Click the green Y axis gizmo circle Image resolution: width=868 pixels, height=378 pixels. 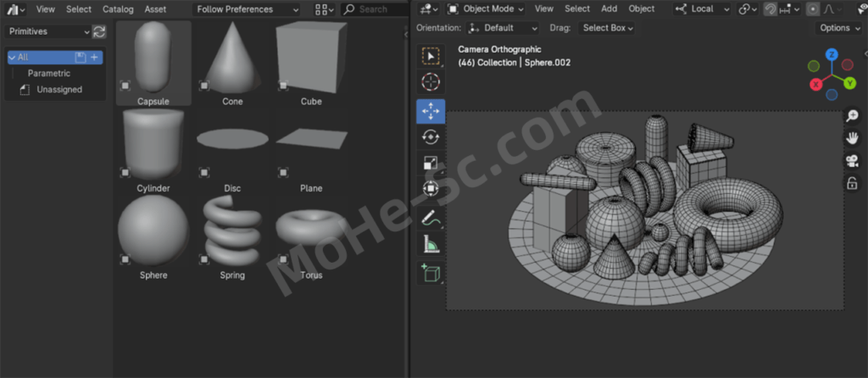[x=849, y=83]
